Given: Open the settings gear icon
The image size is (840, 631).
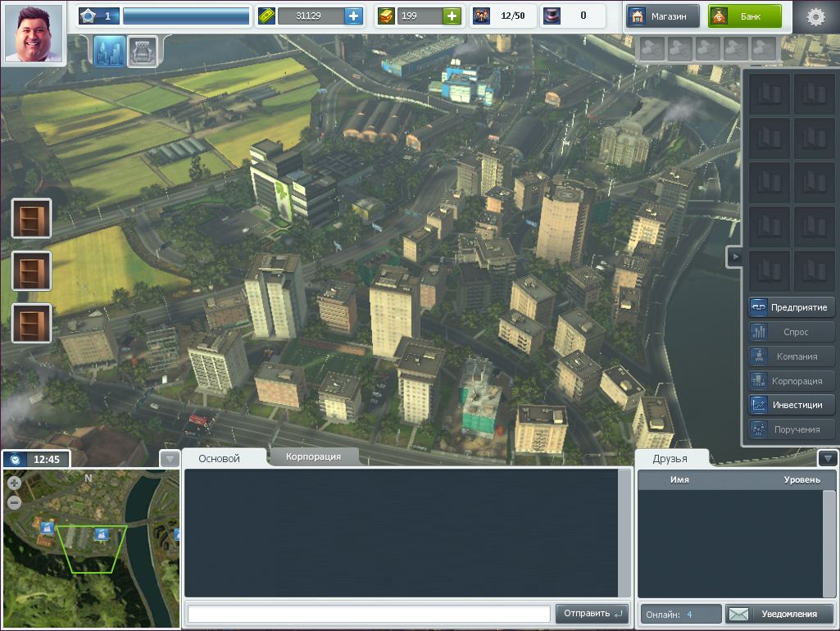Looking at the screenshot, I should pos(815,16).
